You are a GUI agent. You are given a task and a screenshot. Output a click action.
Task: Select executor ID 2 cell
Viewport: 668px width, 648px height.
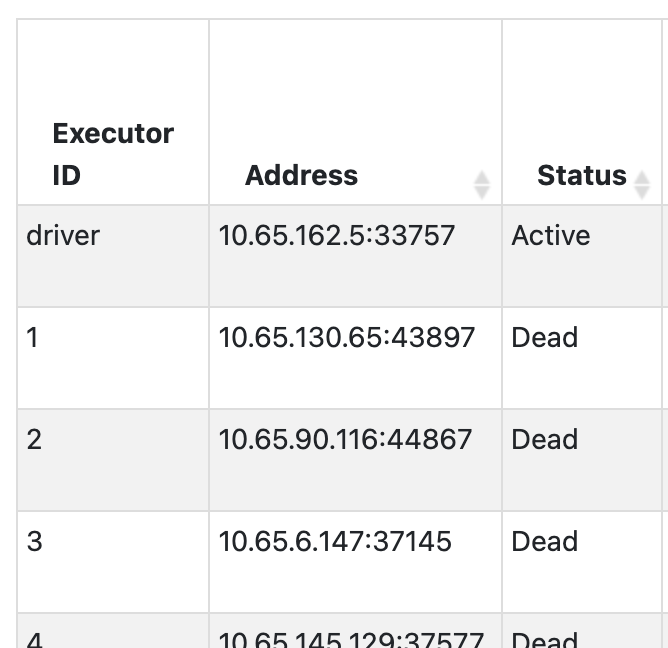(x=34, y=440)
